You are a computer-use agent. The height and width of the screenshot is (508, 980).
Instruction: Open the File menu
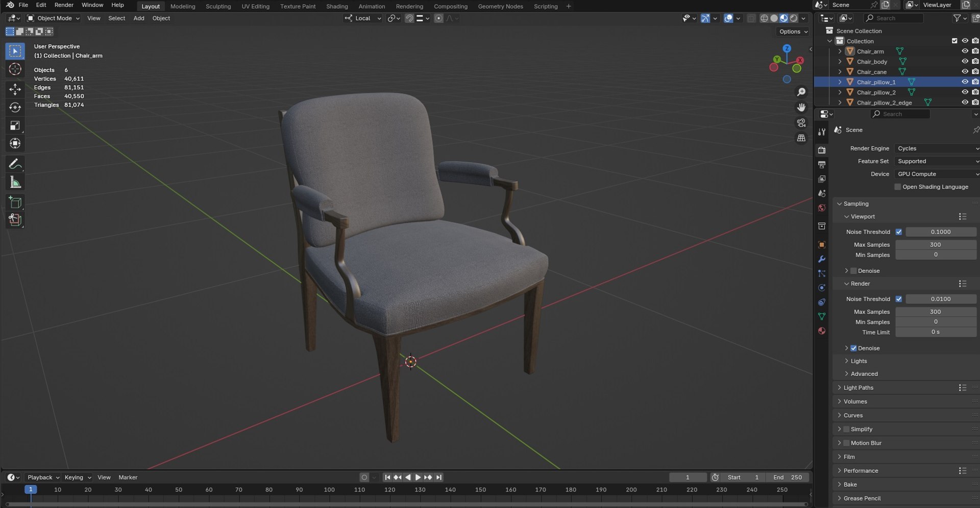[23, 5]
